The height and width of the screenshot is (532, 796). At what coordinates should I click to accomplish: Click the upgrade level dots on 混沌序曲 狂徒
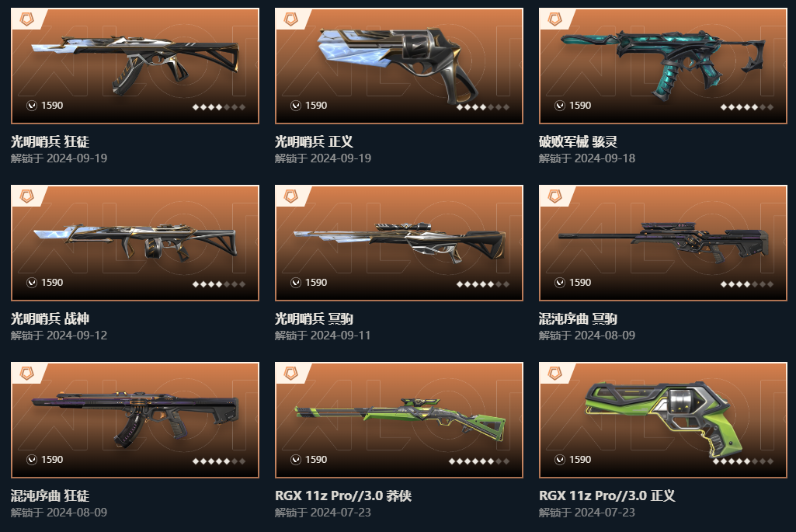(x=219, y=461)
